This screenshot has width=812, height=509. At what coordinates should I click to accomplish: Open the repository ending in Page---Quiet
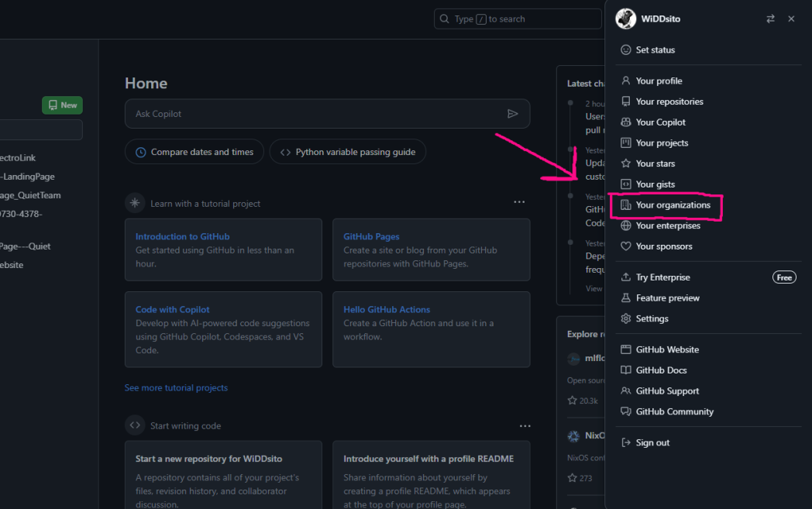(x=26, y=246)
